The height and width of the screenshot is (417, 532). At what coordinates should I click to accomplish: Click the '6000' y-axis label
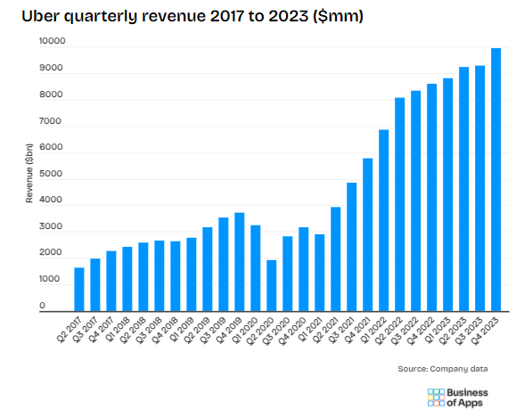tap(51, 147)
